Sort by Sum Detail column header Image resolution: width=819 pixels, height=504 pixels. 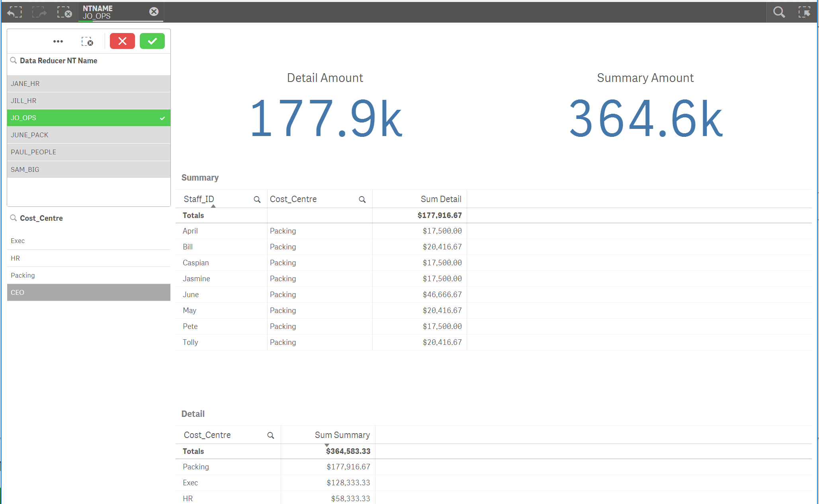[x=441, y=199]
